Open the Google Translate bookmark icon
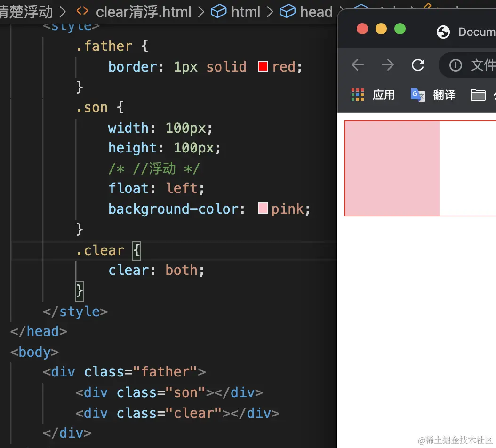 coord(417,95)
